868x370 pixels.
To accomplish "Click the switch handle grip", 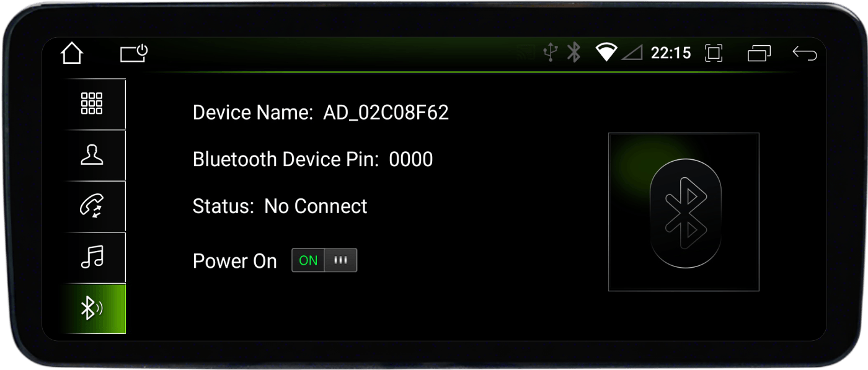I will [x=340, y=260].
